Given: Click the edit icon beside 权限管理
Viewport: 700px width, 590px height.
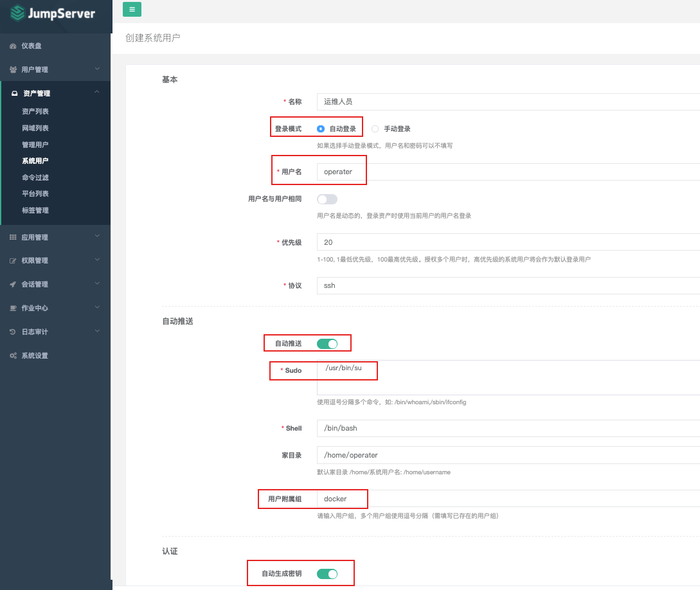Looking at the screenshot, I should pos(13,261).
